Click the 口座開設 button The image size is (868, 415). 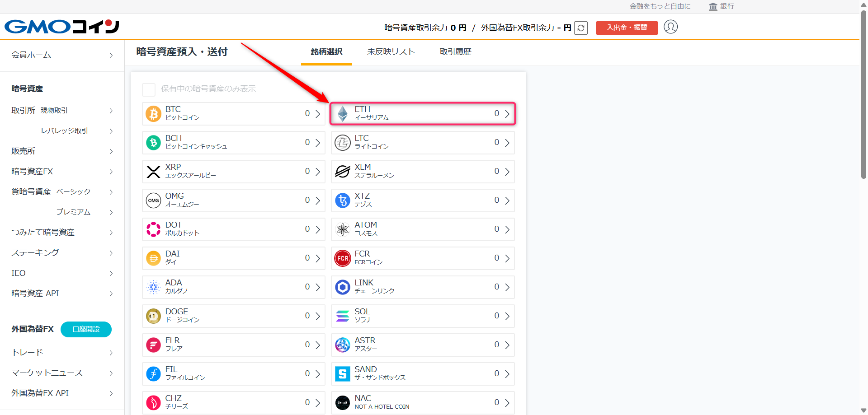tap(86, 329)
